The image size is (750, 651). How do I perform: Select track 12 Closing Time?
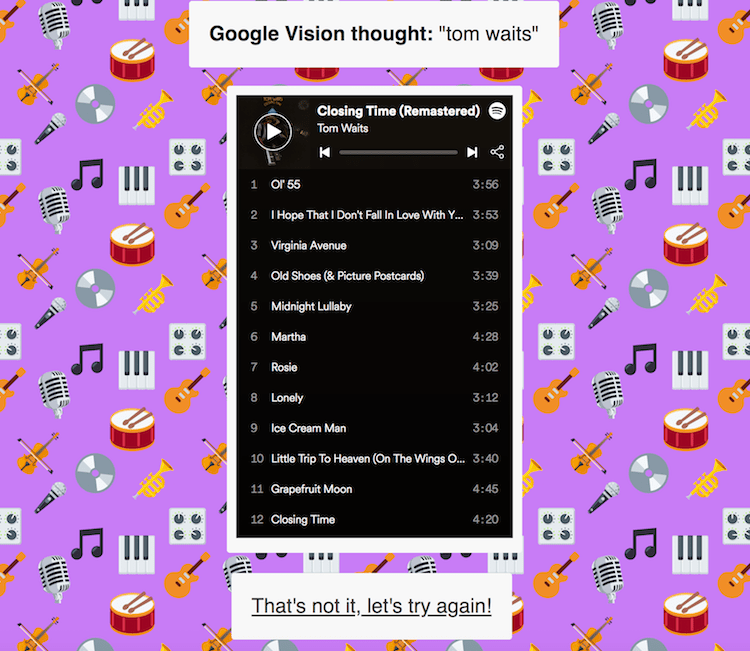375,519
